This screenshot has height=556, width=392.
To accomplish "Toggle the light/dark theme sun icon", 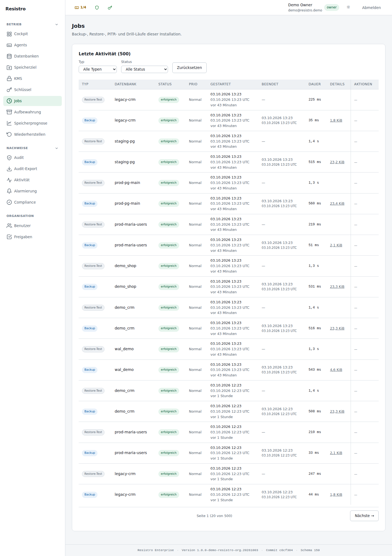I will [x=348, y=7].
